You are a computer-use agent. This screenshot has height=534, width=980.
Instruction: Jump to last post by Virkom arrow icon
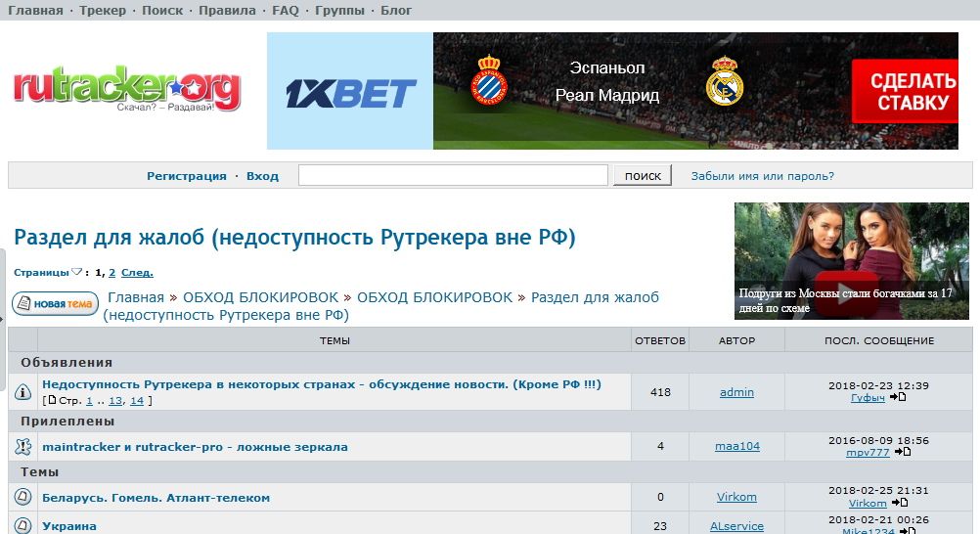(x=900, y=502)
